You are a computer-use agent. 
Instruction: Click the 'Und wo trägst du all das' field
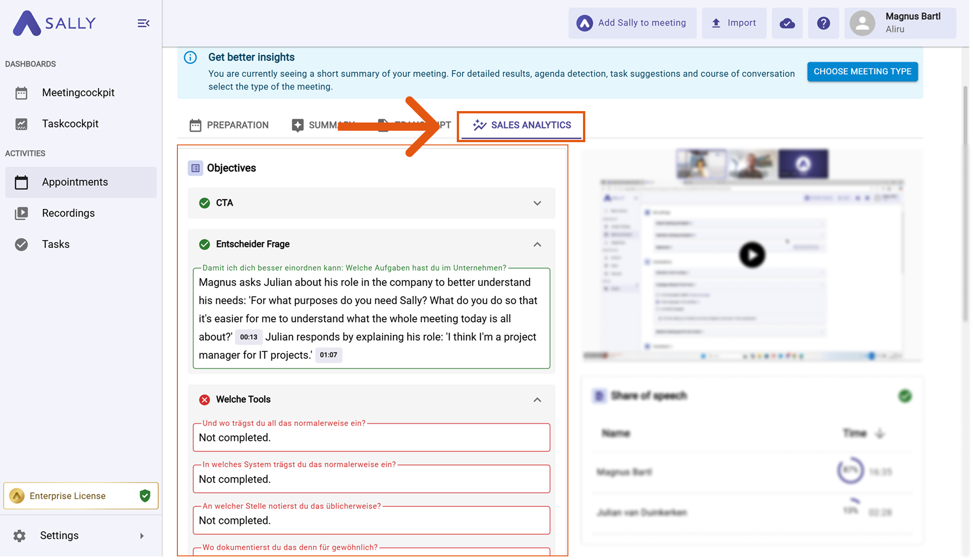coord(371,437)
